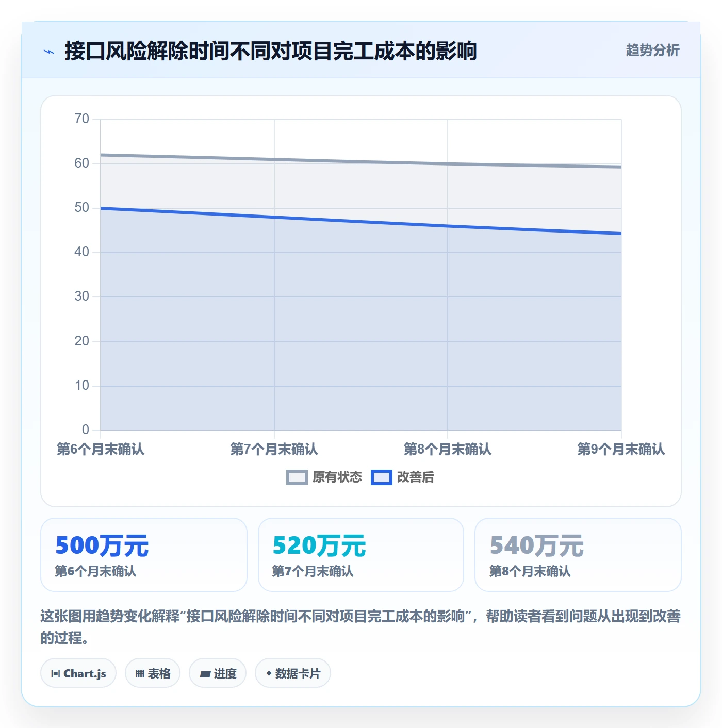Select the 540万元 data card

point(578,555)
